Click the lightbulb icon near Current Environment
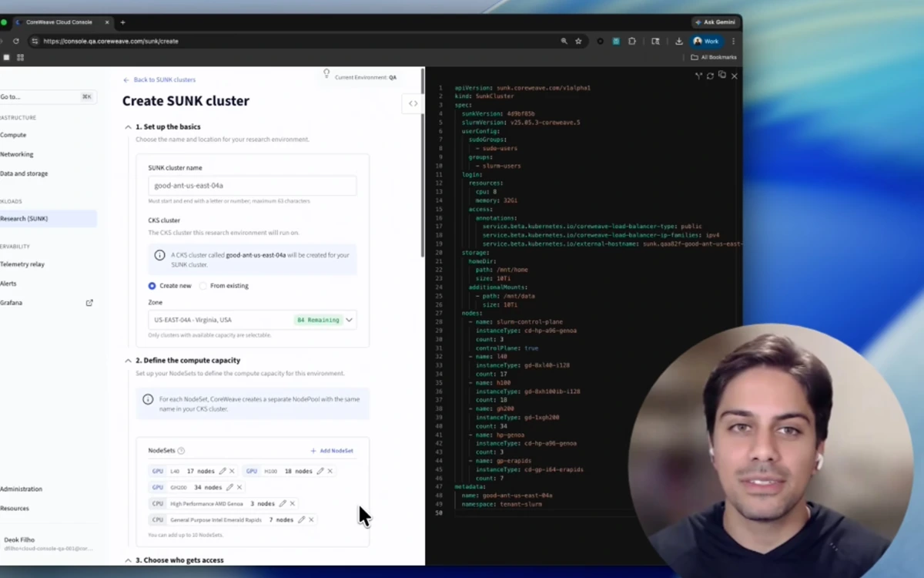The height and width of the screenshot is (578, 924). pos(326,74)
